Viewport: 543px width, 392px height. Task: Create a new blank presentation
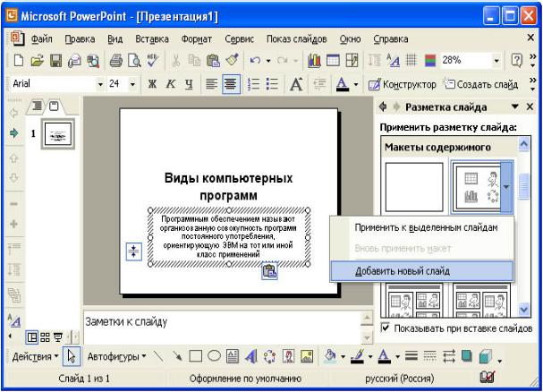coord(19,61)
